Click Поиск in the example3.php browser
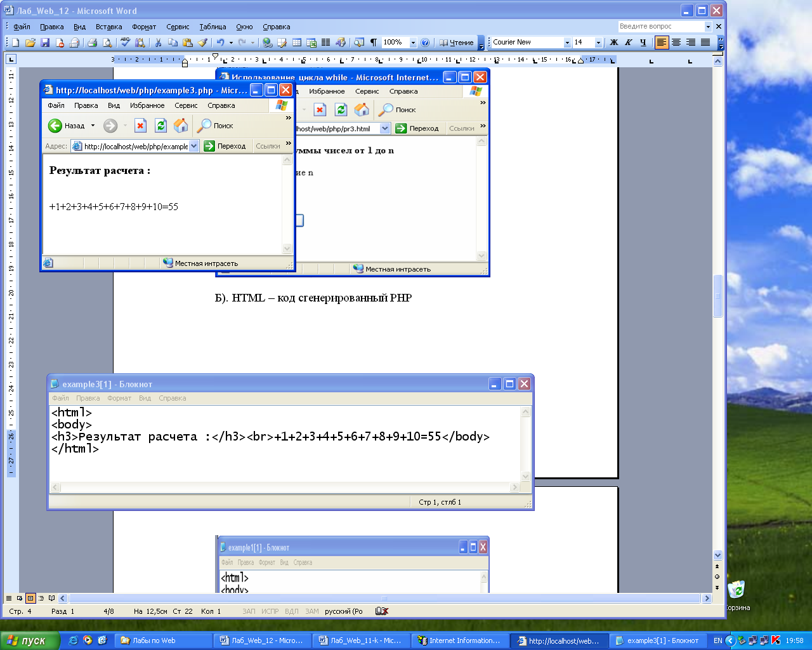Screen dimensions: 812x650 click(x=215, y=126)
